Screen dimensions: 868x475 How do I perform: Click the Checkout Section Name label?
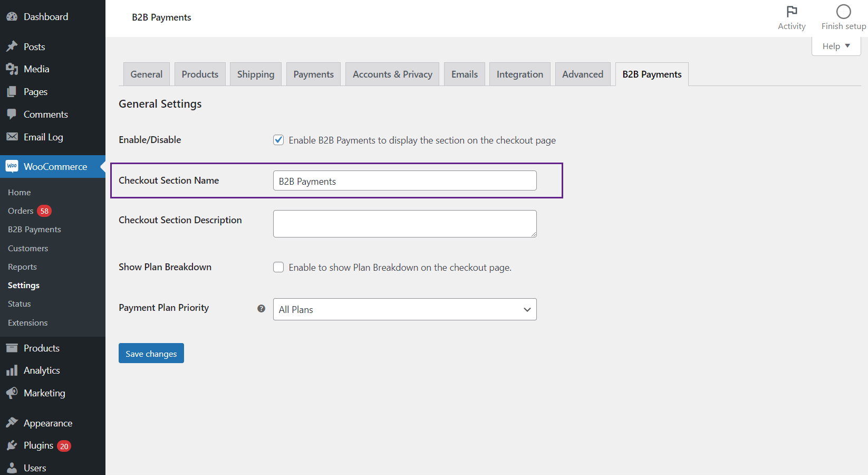tap(169, 180)
